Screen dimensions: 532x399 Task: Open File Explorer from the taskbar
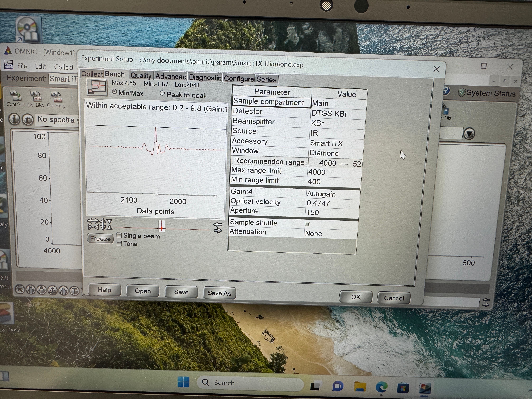coord(360,386)
